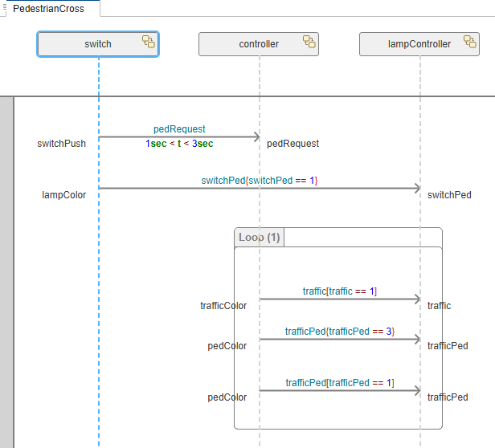Click the component icon on lampController lifeline
Image resolution: width=495 pixels, height=448 pixels.
click(470, 41)
